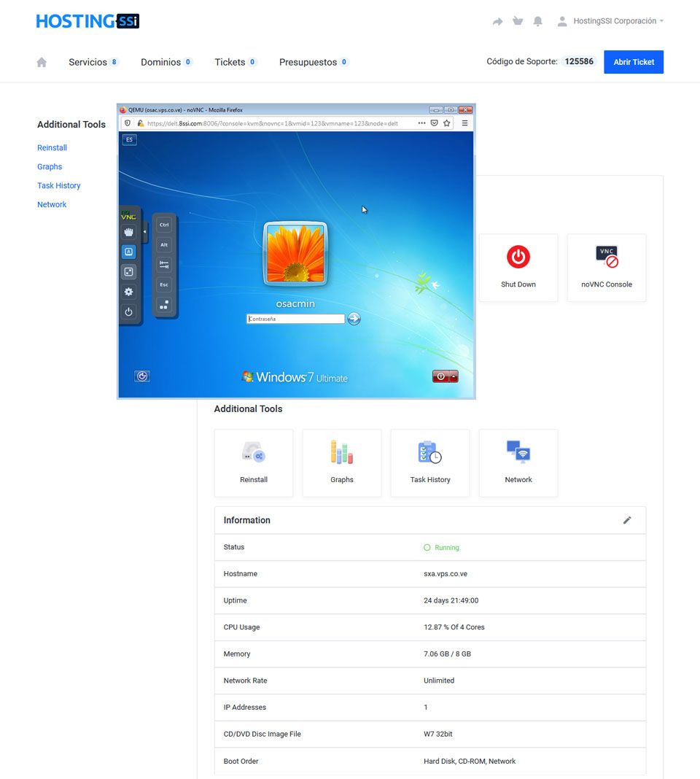Click the Contraseña password field
The width and height of the screenshot is (700, 779).
click(x=295, y=318)
